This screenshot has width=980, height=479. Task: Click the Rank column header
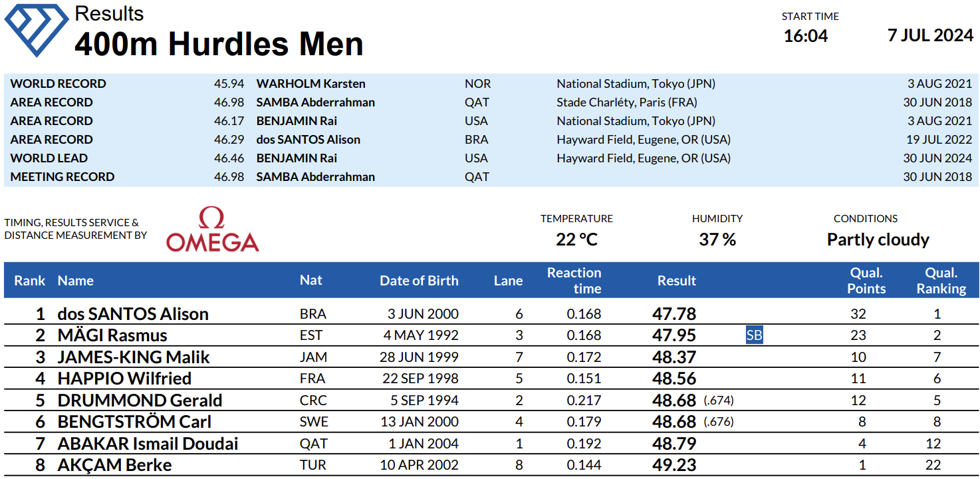point(30,281)
